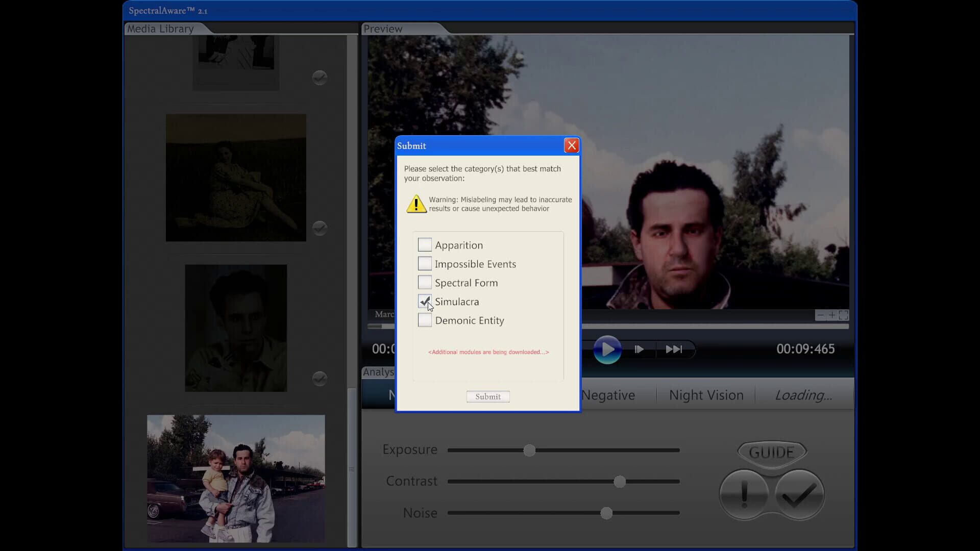Uncheck the Simulacra category
Image resolution: width=980 pixels, height=551 pixels.
pos(425,301)
